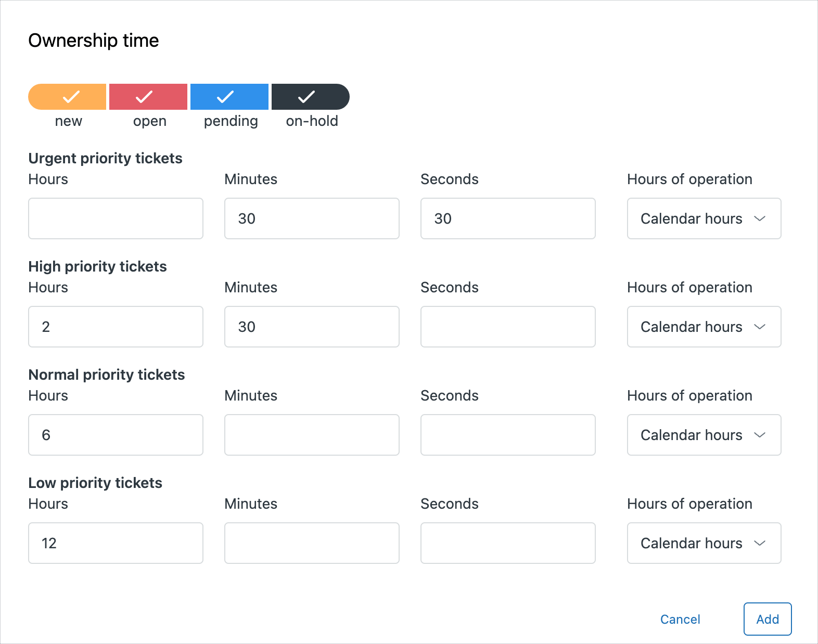Click the Add button
The image size is (818, 644).
pos(768,619)
